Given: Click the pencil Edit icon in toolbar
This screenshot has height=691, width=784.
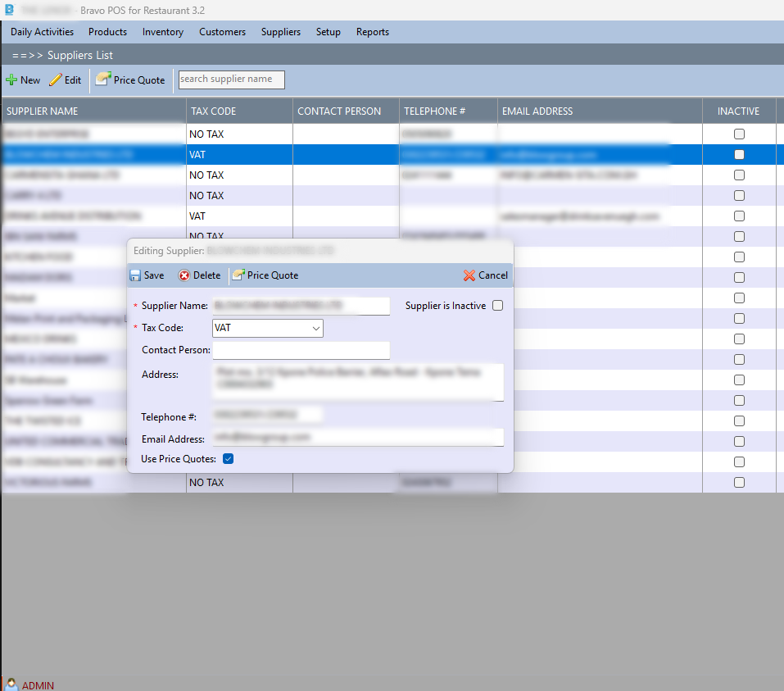Looking at the screenshot, I should coord(56,80).
